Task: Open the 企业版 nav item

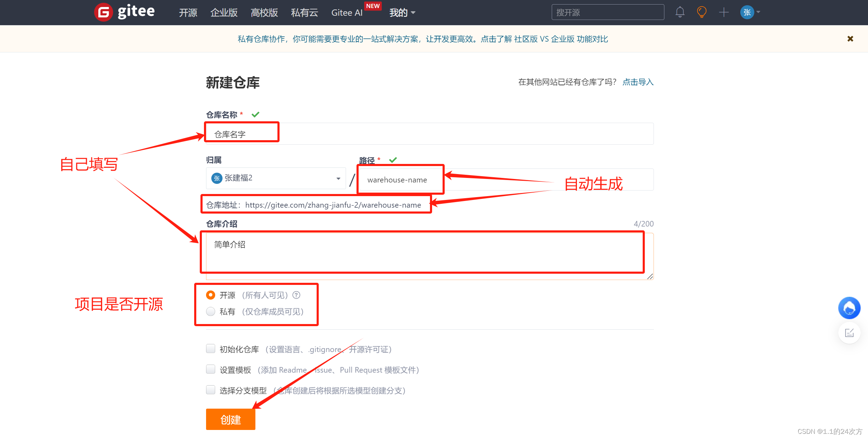Action: coord(224,13)
